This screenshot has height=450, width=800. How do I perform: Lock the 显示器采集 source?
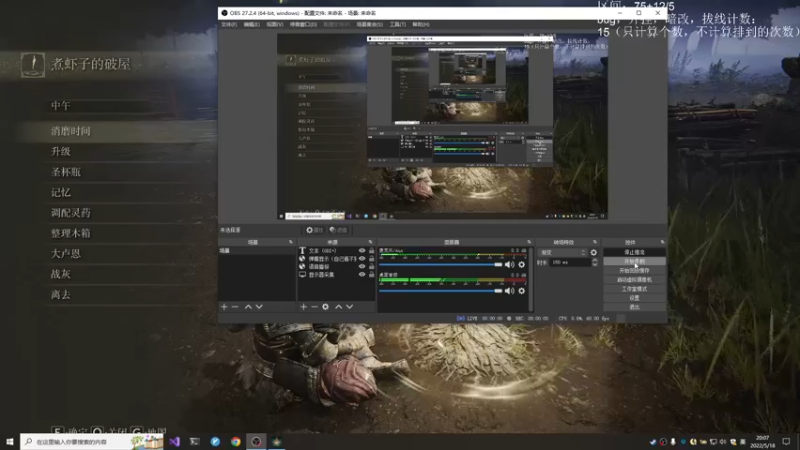pos(371,274)
